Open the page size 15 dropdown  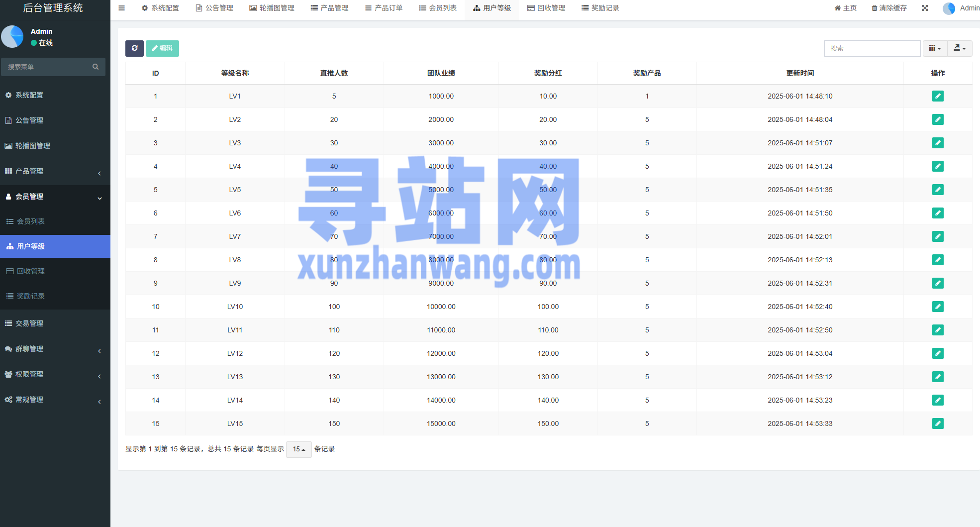click(299, 449)
